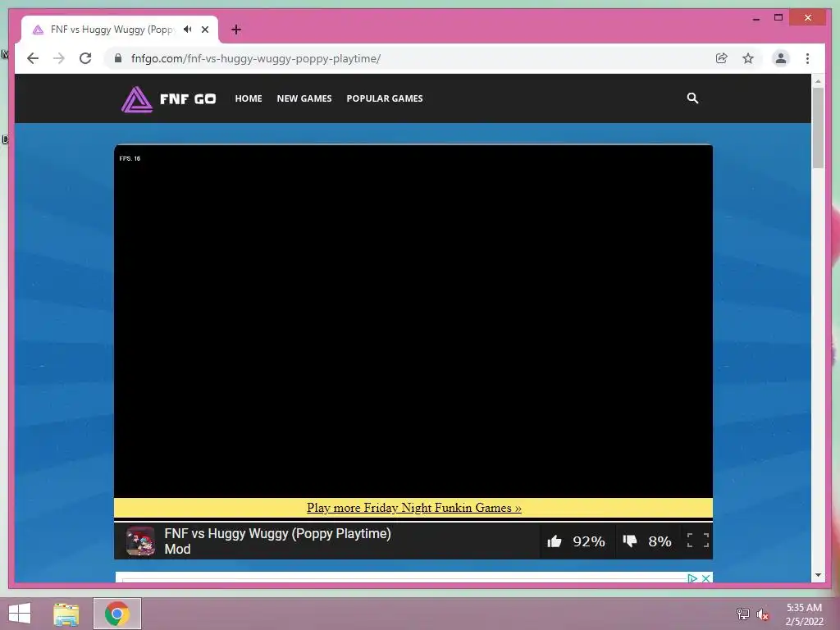
Task: Go to the HOME menu item
Action: coord(249,98)
